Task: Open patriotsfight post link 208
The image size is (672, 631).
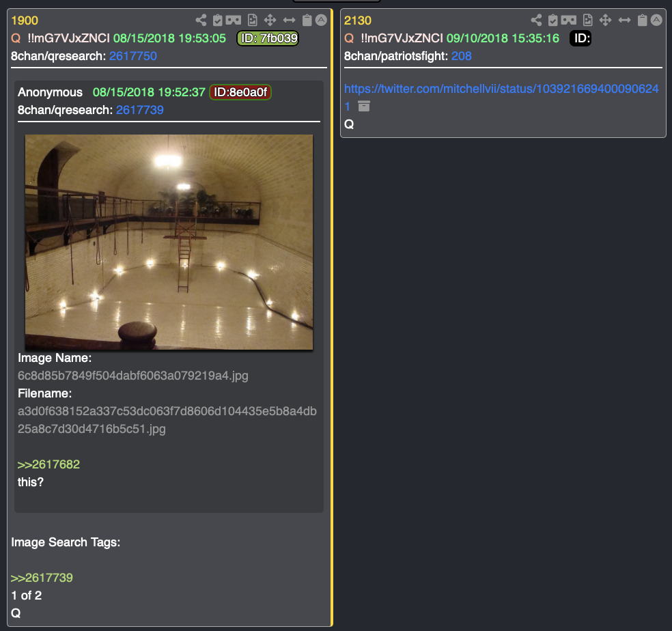Action: coord(461,56)
